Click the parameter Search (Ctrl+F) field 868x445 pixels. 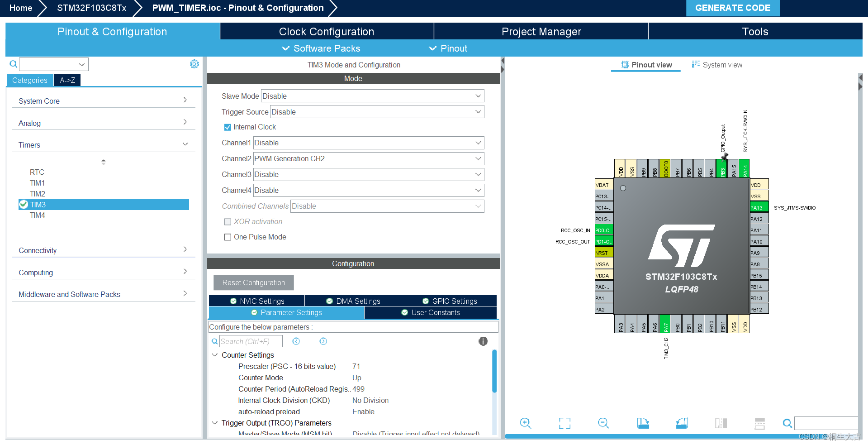(x=251, y=341)
